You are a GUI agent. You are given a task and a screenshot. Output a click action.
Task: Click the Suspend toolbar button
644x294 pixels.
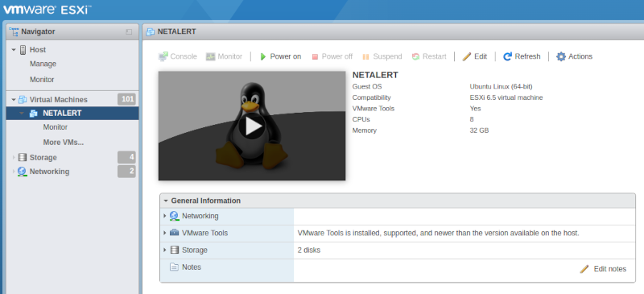(382, 56)
